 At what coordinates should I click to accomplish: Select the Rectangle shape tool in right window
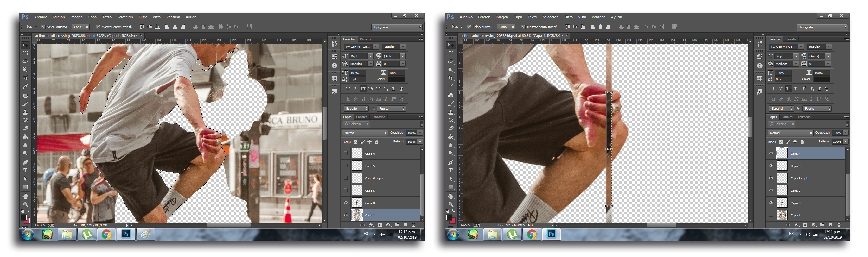(x=451, y=187)
